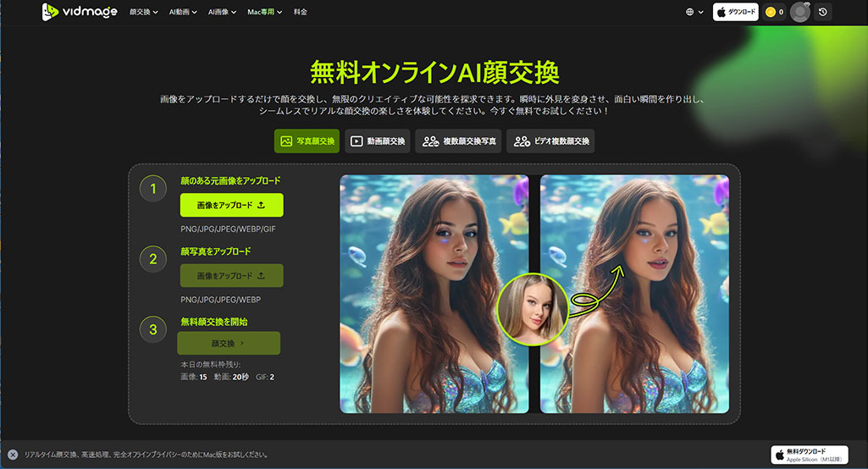Select the 写真顔交換 tab
Image resolution: width=868 pixels, height=469 pixels.
click(307, 141)
